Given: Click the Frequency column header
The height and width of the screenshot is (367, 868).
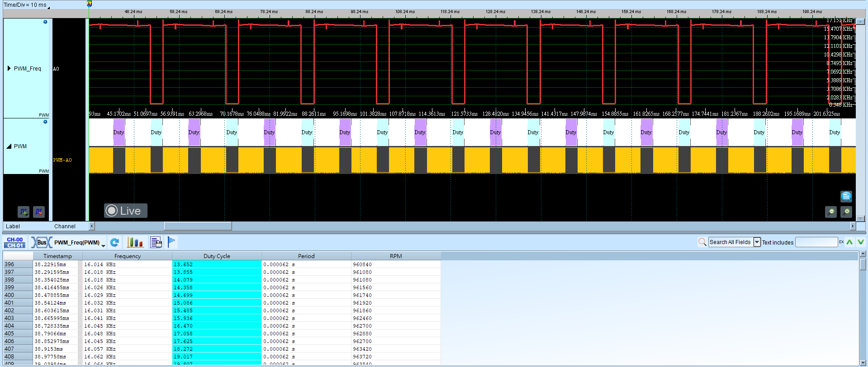Looking at the screenshot, I should point(128,256).
